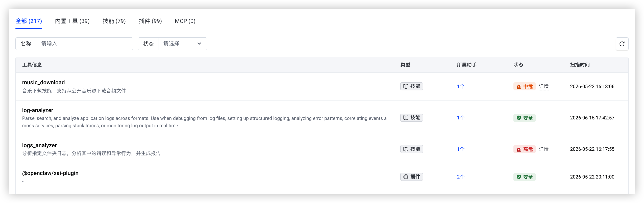This screenshot has height=203, width=644.
Task: Select the MCP (0) tab
Action: click(x=185, y=21)
